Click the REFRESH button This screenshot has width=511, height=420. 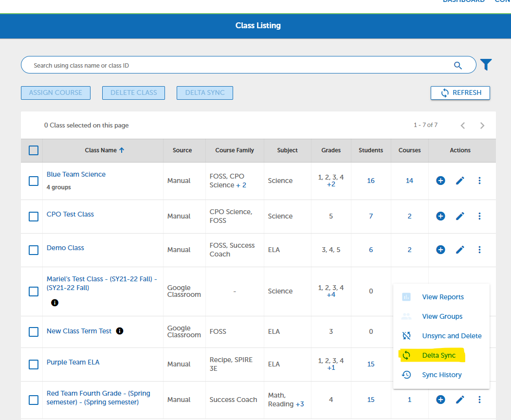[460, 93]
